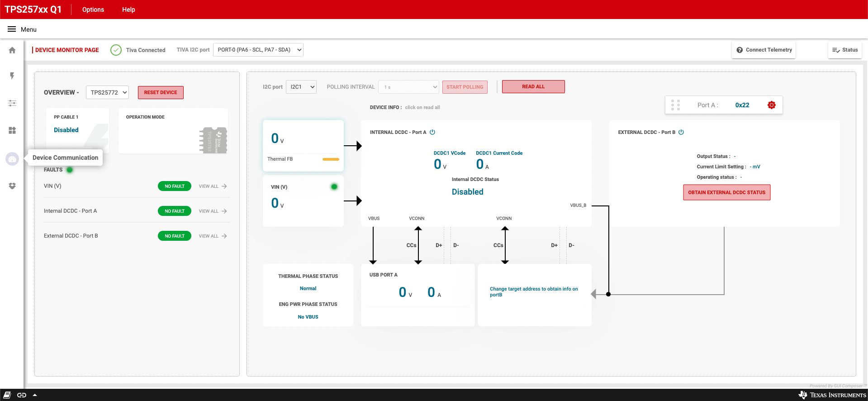Open the Options menu

(93, 10)
